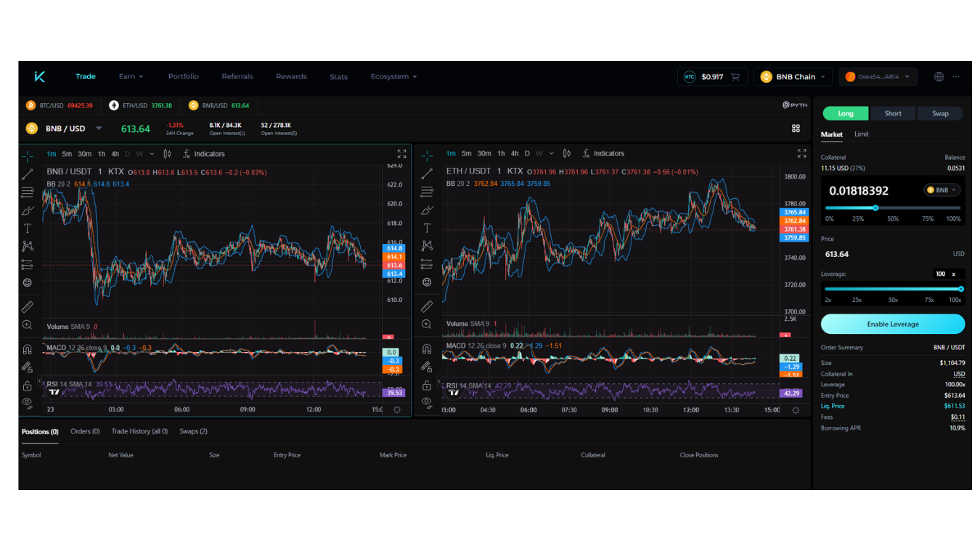Viewport: 980px width, 551px height.
Task: Toggle stay in drawing mode in ETH chart
Action: (x=427, y=367)
